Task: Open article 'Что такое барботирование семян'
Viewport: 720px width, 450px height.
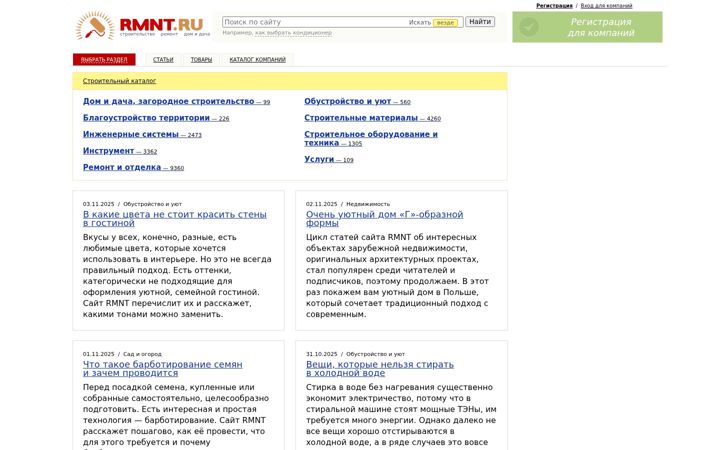Action: click(x=163, y=369)
